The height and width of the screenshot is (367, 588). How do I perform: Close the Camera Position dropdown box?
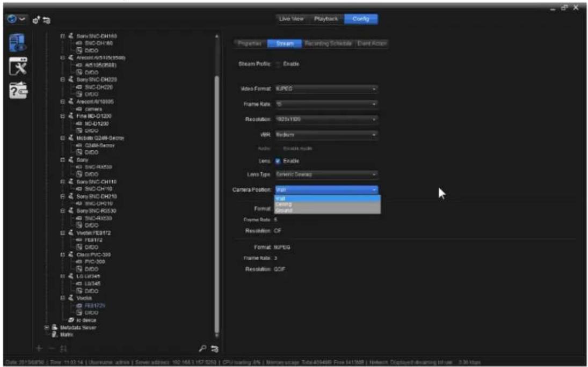click(326, 190)
